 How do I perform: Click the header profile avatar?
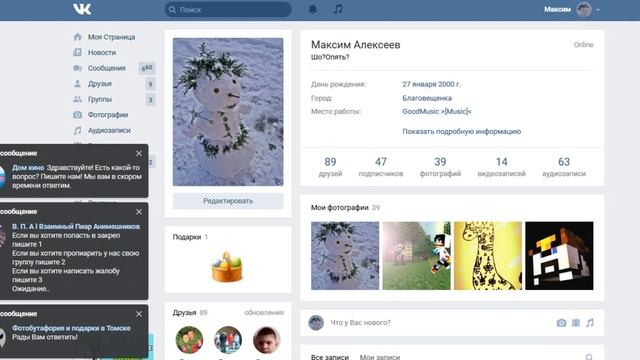coord(584,9)
